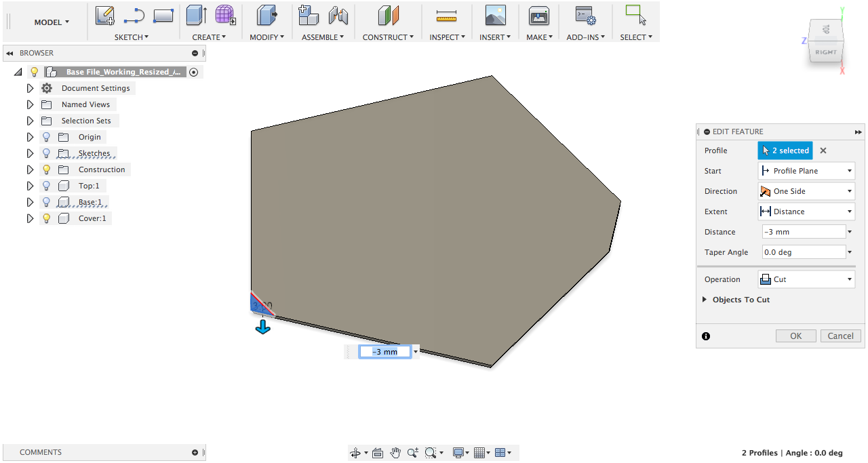Click the RIGHT face of the ViewCube

[x=825, y=52]
